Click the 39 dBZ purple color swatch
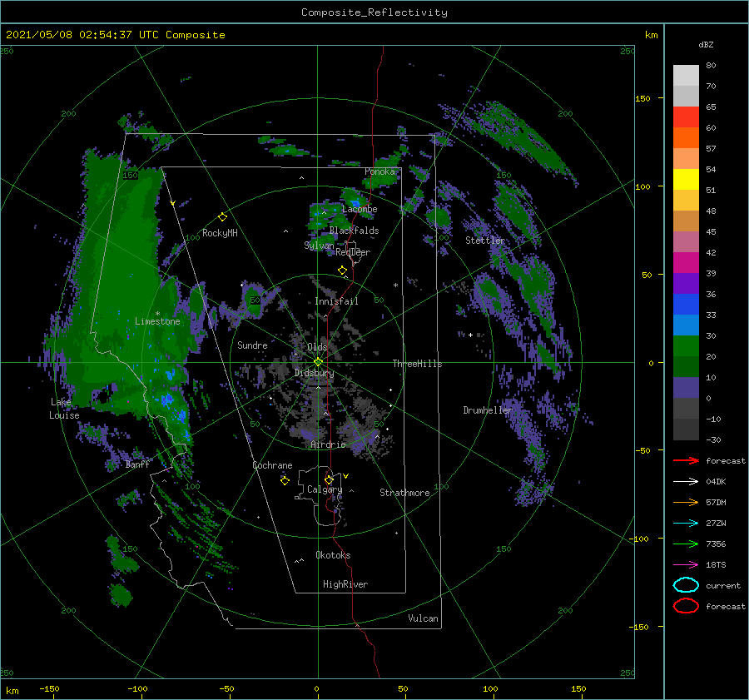The image size is (749, 700). 686,283
